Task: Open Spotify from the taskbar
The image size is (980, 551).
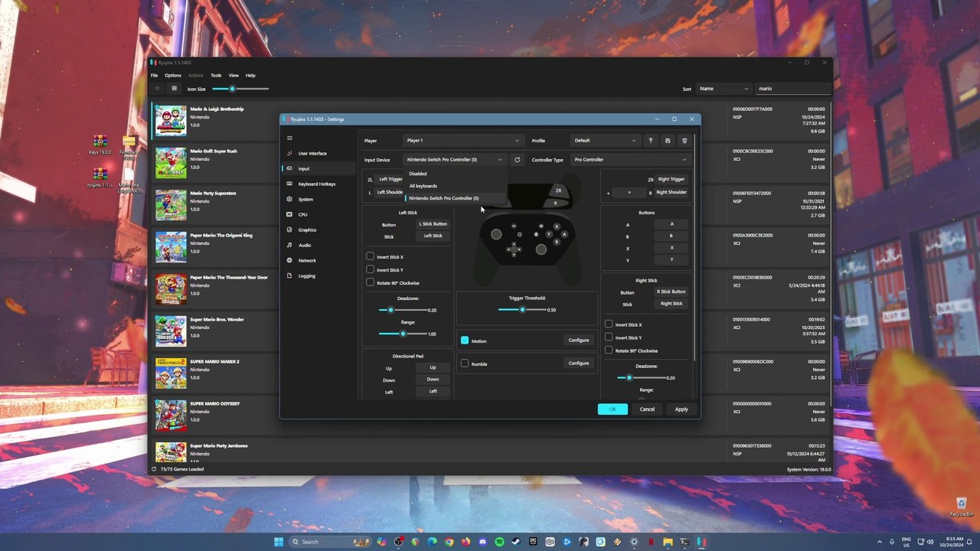Action: point(499,542)
